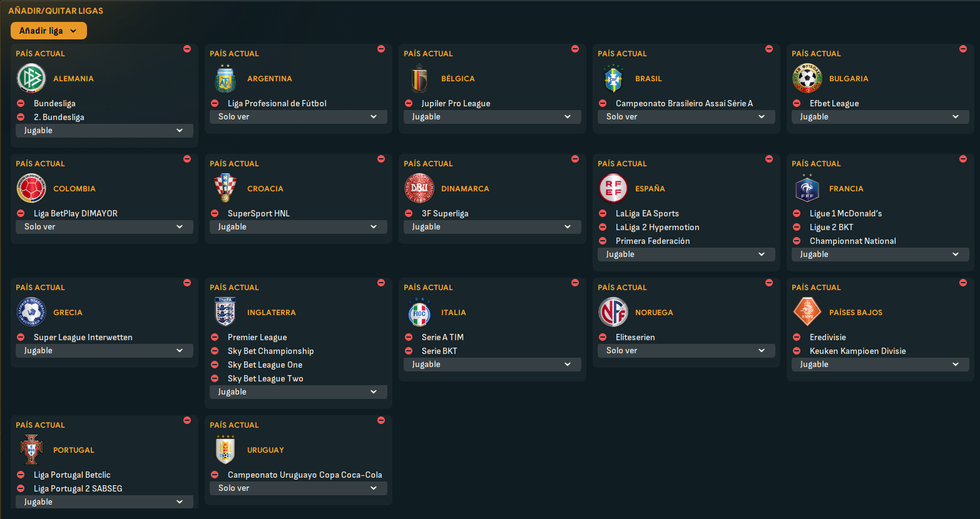The width and height of the screenshot is (980, 519).
Task: Click the Brasil CBF badge icon
Action: click(x=613, y=79)
